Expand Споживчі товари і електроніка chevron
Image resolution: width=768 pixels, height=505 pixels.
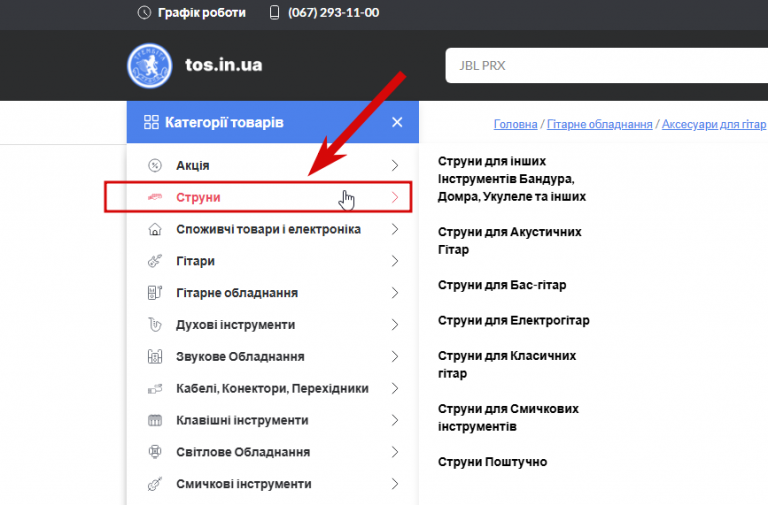(395, 229)
